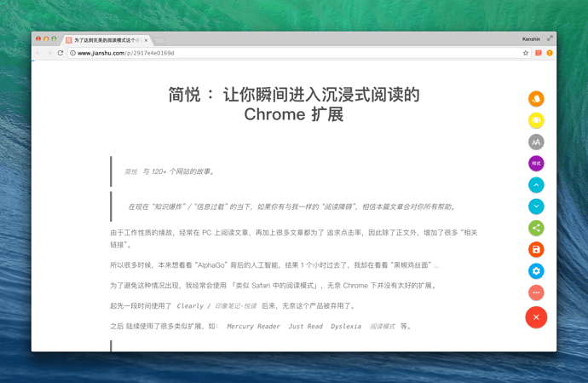
Task: Click the orange save (floppy disk) button
Action: point(536,249)
